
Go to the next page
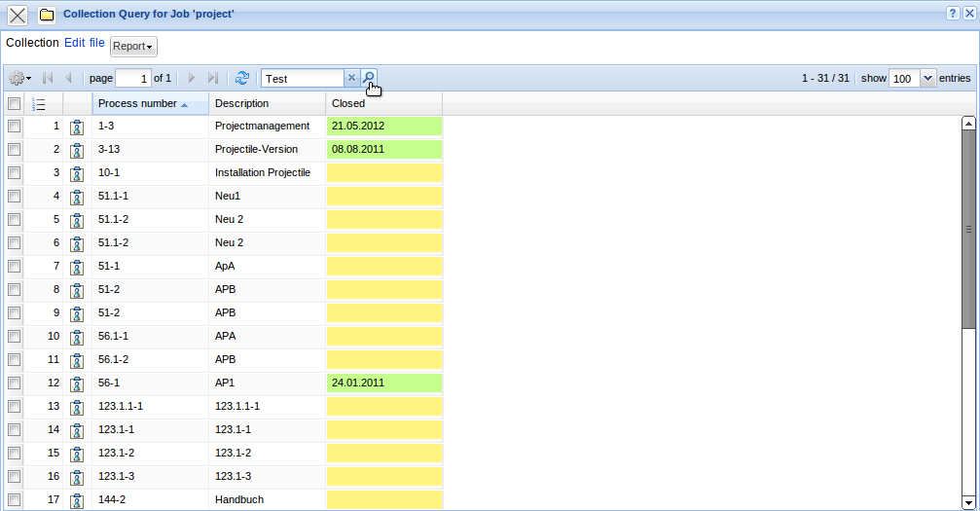pyautogui.click(x=192, y=78)
